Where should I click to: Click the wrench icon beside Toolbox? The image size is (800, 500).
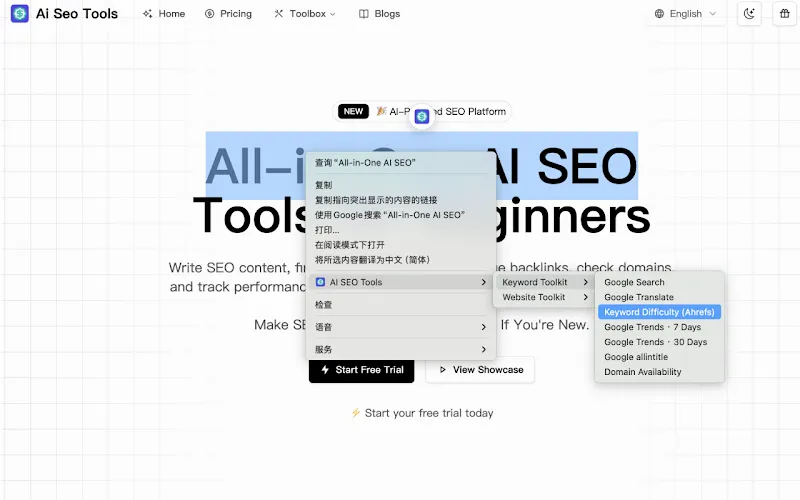(x=279, y=14)
